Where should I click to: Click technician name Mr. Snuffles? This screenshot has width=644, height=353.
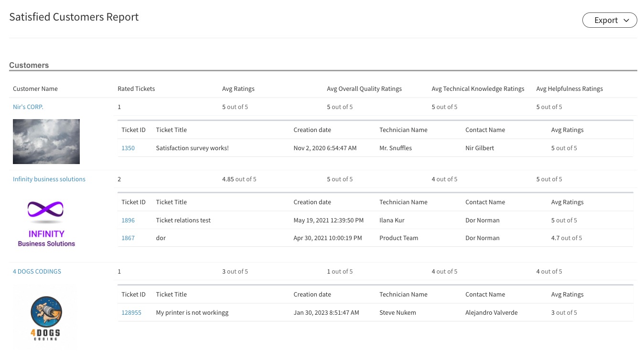coord(396,148)
